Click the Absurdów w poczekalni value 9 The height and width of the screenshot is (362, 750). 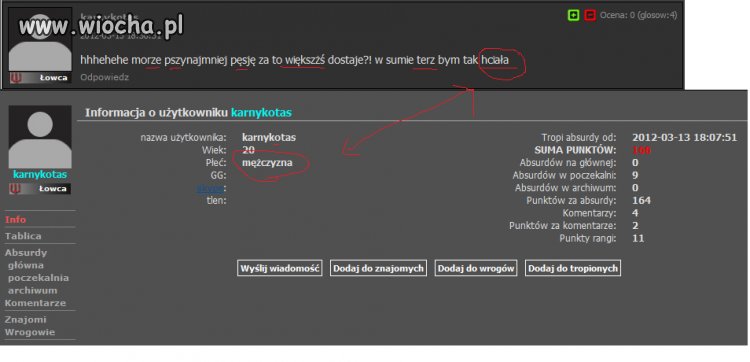(x=635, y=175)
